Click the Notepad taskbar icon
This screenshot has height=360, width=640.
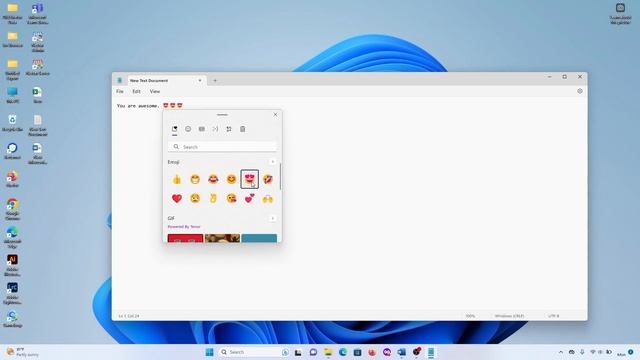(x=431, y=352)
